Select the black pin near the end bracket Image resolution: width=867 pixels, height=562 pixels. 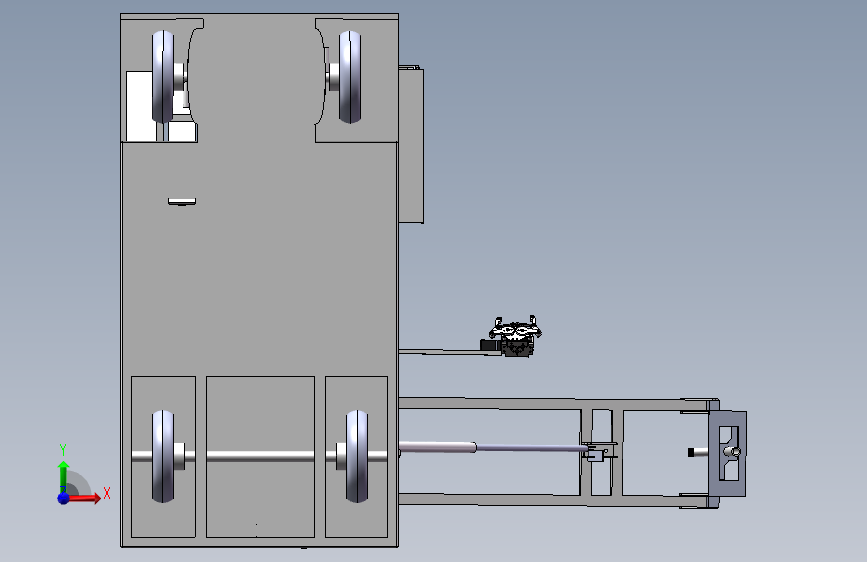(691, 452)
